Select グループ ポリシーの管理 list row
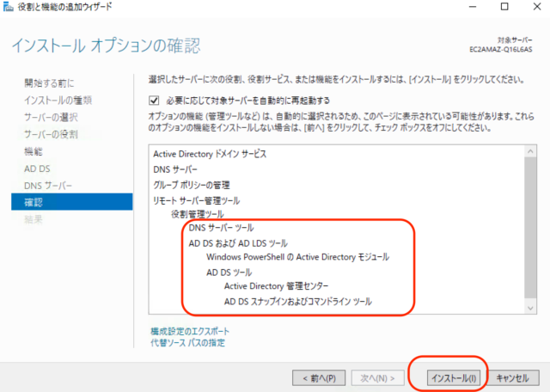 pyautogui.click(x=191, y=185)
